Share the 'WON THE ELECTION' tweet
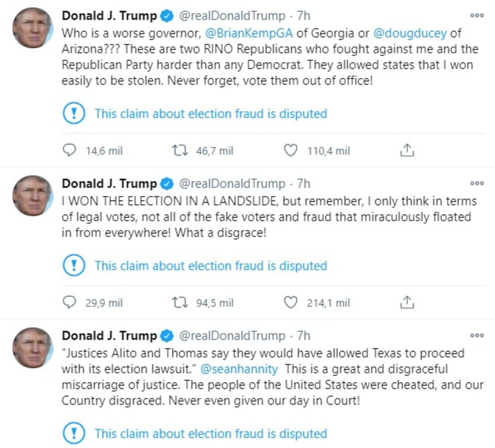The height and width of the screenshot is (448, 495). 407,302
